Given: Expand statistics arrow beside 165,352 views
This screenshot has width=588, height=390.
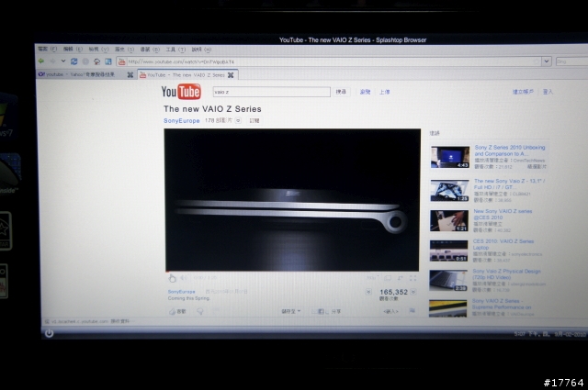Looking at the screenshot, I should pyautogui.click(x=413, y=292).
